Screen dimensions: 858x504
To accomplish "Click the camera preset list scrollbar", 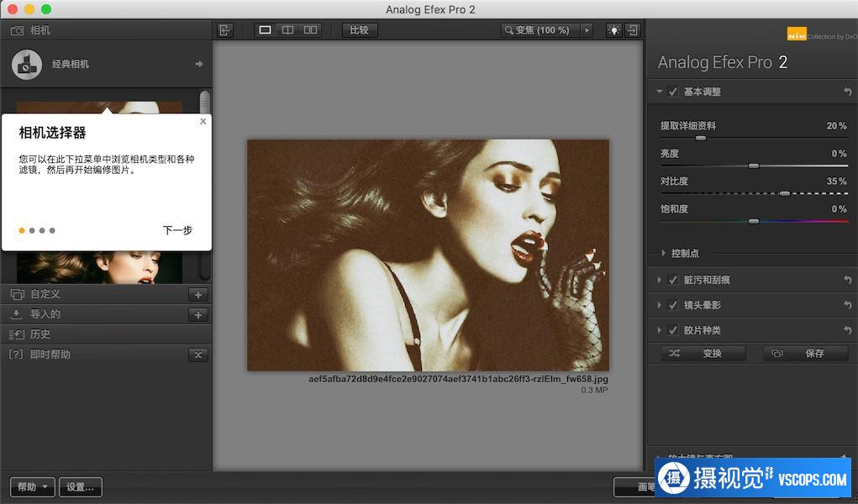I will click(x=205, y=102).
